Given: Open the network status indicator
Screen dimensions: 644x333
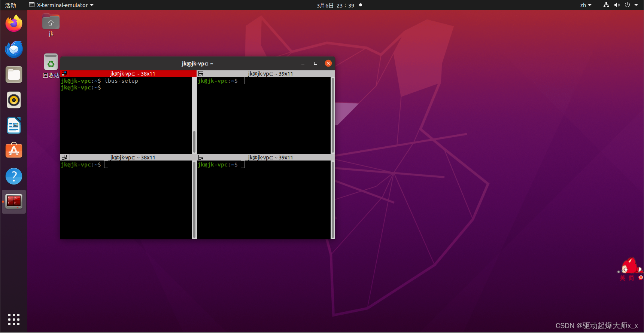Looking at the screenshot, I should pos(606,5).
